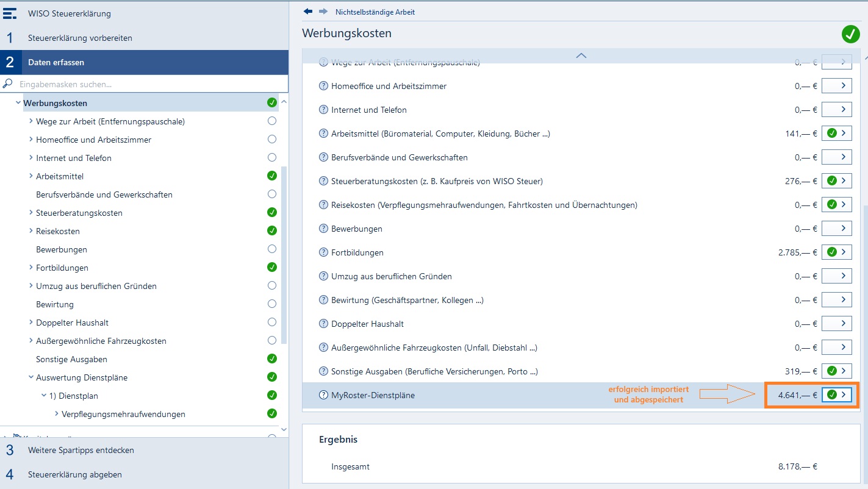This screenshot has width=868, height=489.
Task: Open Homeoffice und Arbeitszimmer detail arrow button
Action: pyautogui.click(x=836, y=86)
